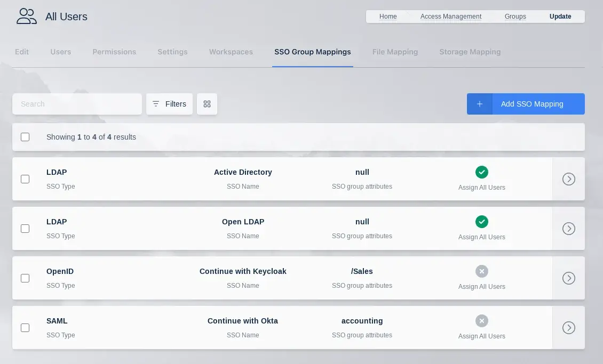
Task: Click Add SSO Mapping button
Action: coord(531,104)
